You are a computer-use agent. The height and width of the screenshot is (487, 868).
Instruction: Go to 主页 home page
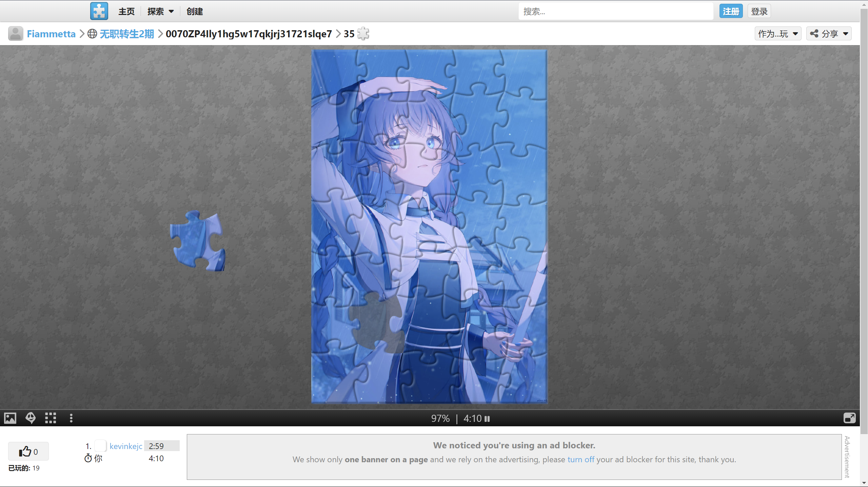[x=126, y=12]
